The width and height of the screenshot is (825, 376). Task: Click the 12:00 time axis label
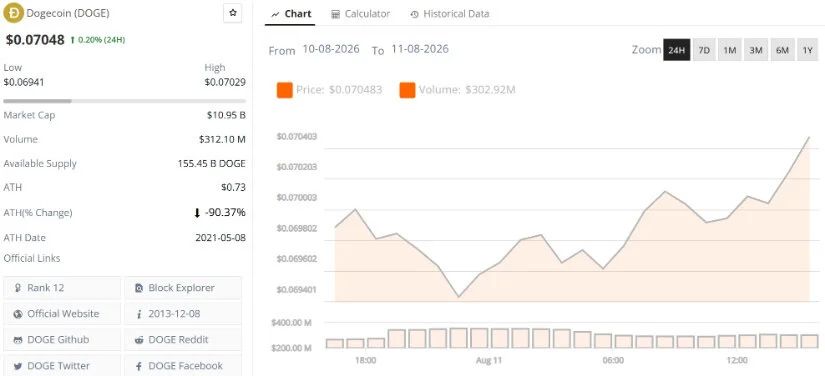pyautogui.click(x=737, y=361)
